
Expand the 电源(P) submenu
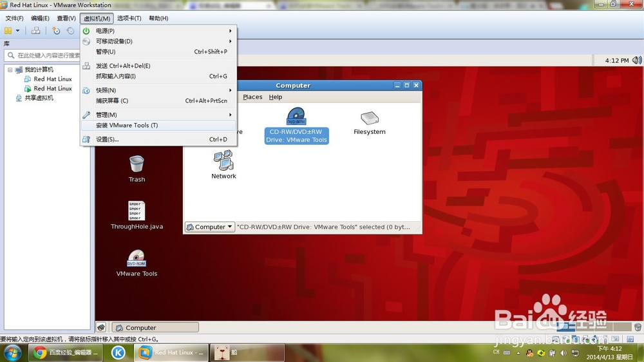tap(158, 31)
